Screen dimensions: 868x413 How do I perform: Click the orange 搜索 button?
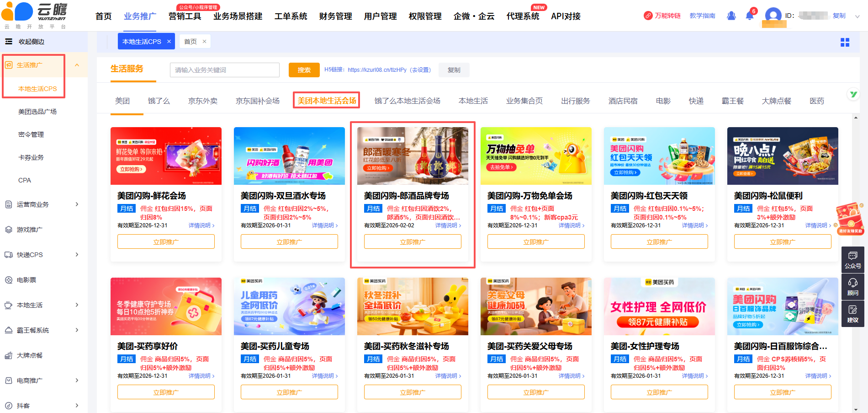click(x=304, y=70)
